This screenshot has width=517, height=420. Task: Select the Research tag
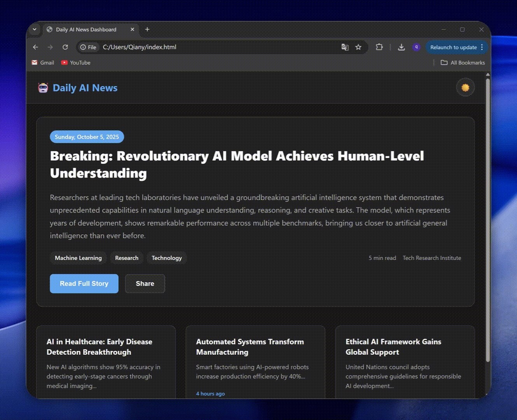[127, 258]
